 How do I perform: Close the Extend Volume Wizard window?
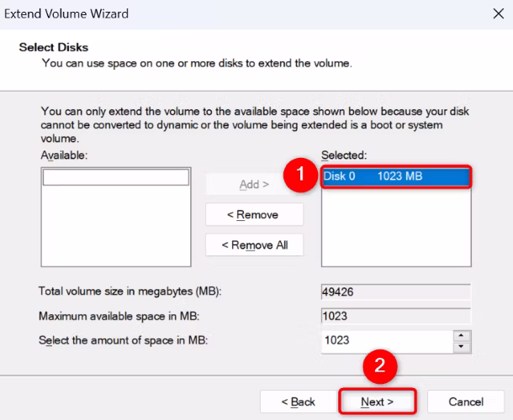[498, 13]
